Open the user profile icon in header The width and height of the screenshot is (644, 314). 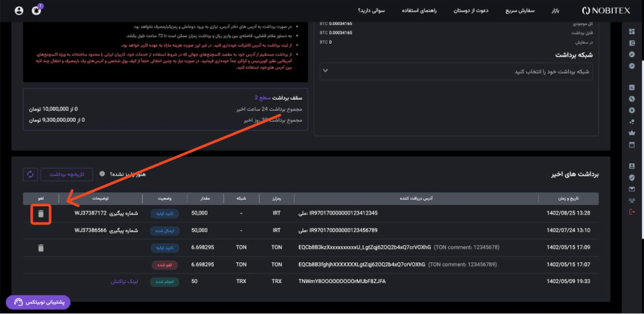point(19,11)
